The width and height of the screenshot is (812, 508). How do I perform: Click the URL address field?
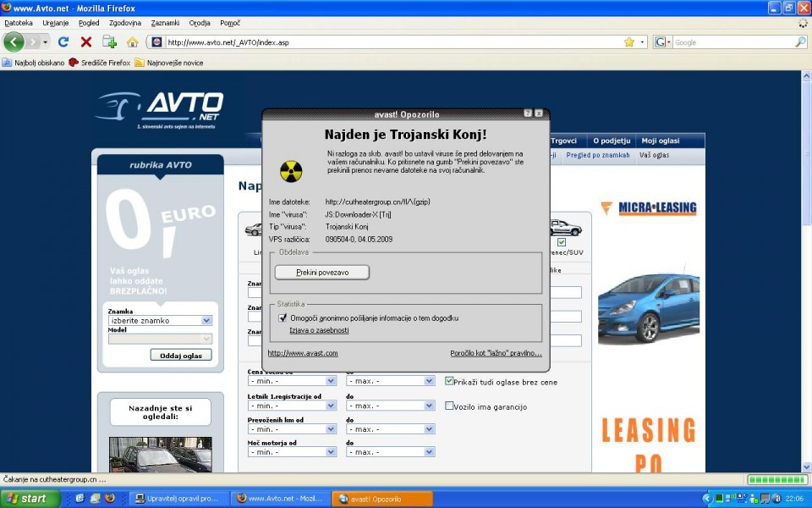click(393, 42)
